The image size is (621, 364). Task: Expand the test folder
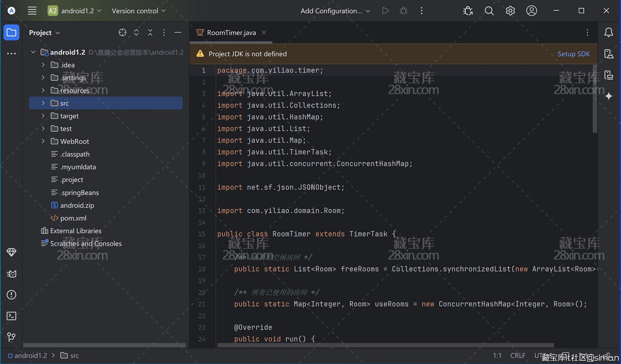[43, 129]
